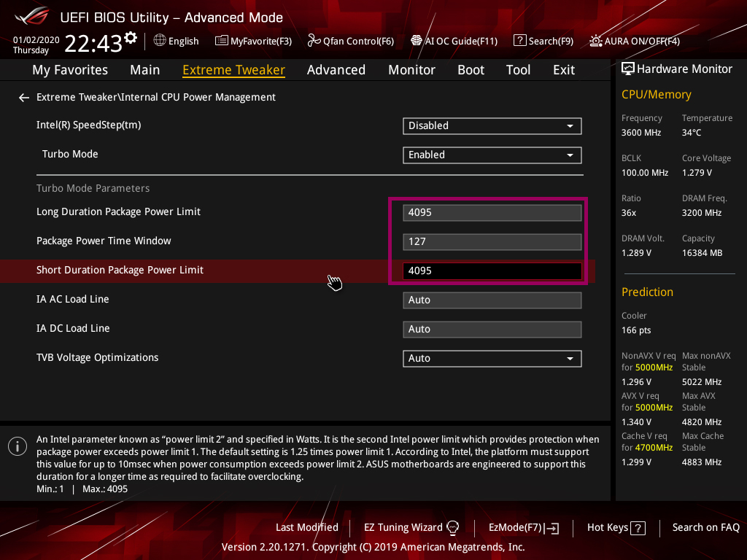The image size is (747, 560).
Task: Open the Advanced tab
Action: (336, 70)
